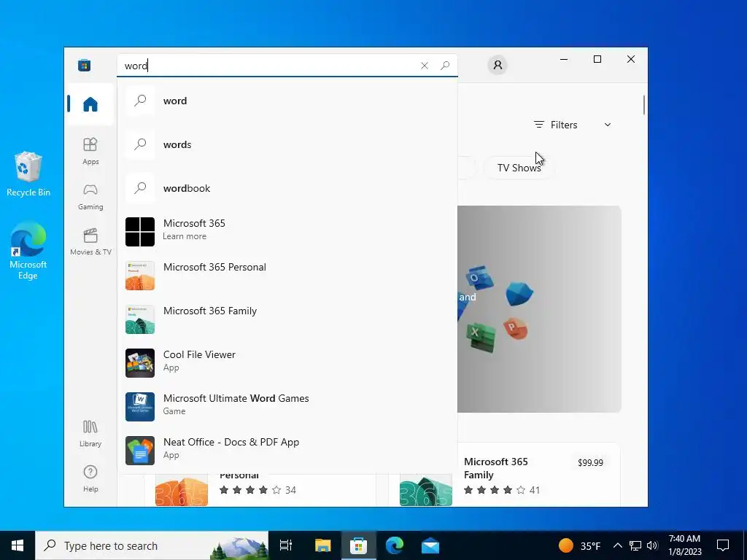
Task: Open the network status tray icon
Action: 635,545
